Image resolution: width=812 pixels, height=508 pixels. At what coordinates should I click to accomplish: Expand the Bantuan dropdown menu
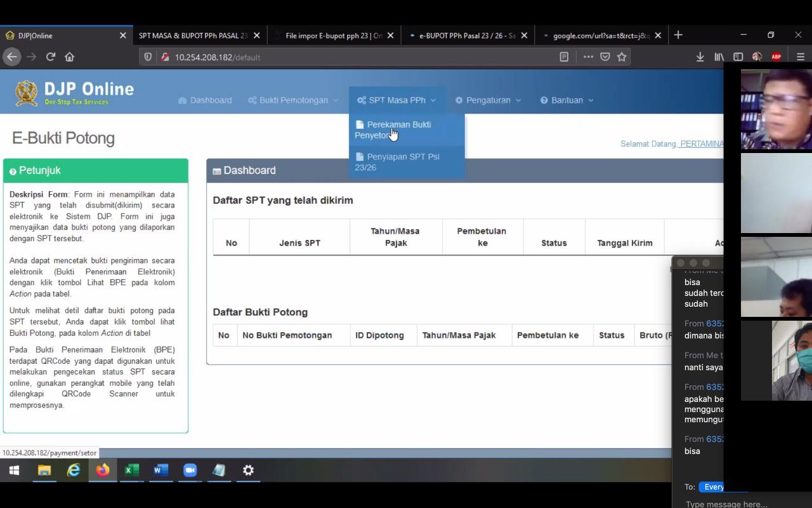(566, 100)
